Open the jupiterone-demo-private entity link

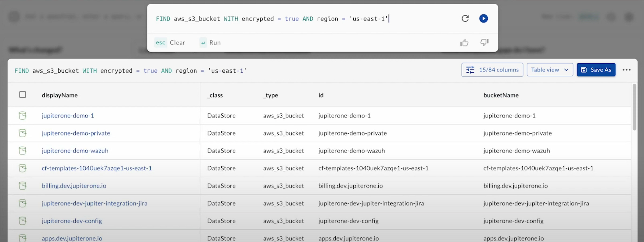point(76,133)
